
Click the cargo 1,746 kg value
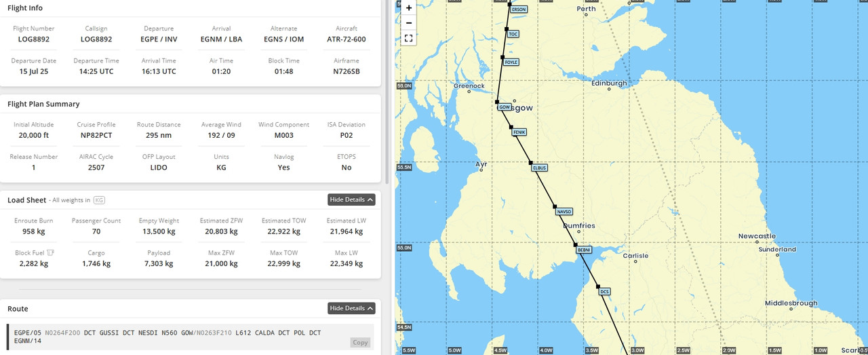click(96, 263)
